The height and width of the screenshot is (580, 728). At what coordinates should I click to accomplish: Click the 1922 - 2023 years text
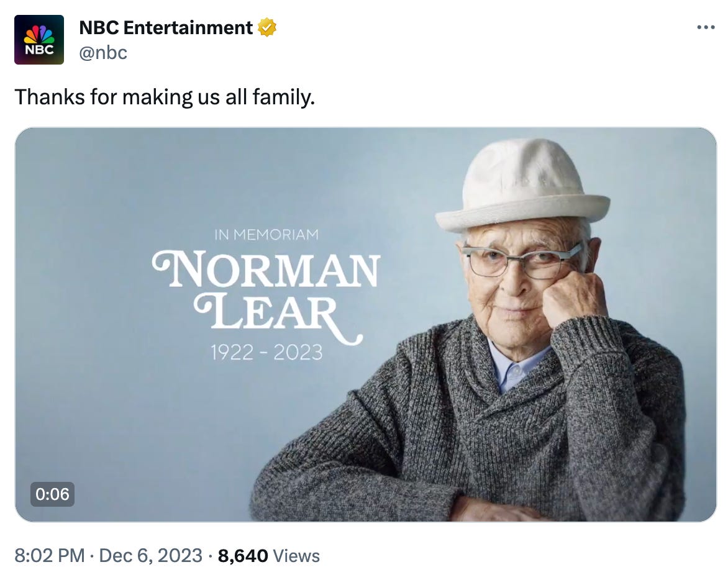(x=266, y=353)
